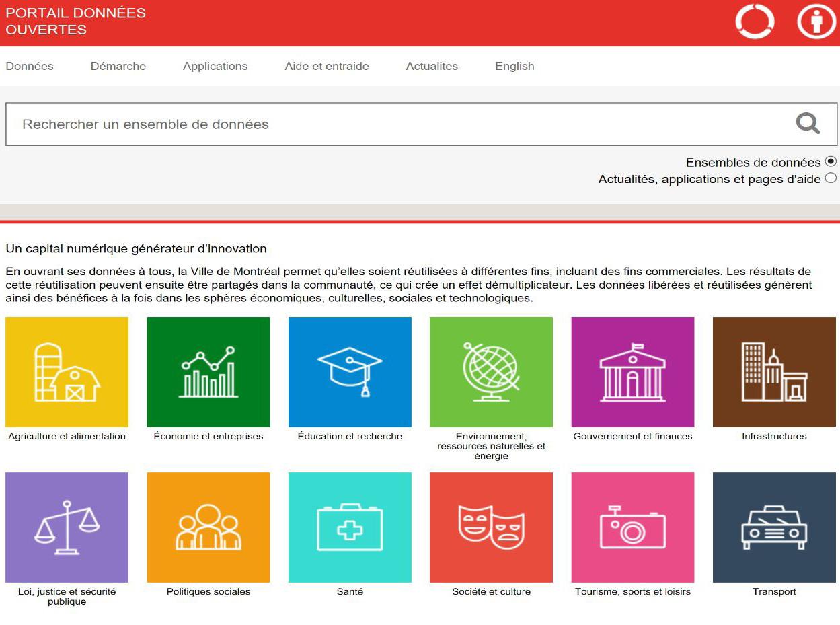Click the search magnifying glass icon
The image size is (840, 625).
click(808, 123)
